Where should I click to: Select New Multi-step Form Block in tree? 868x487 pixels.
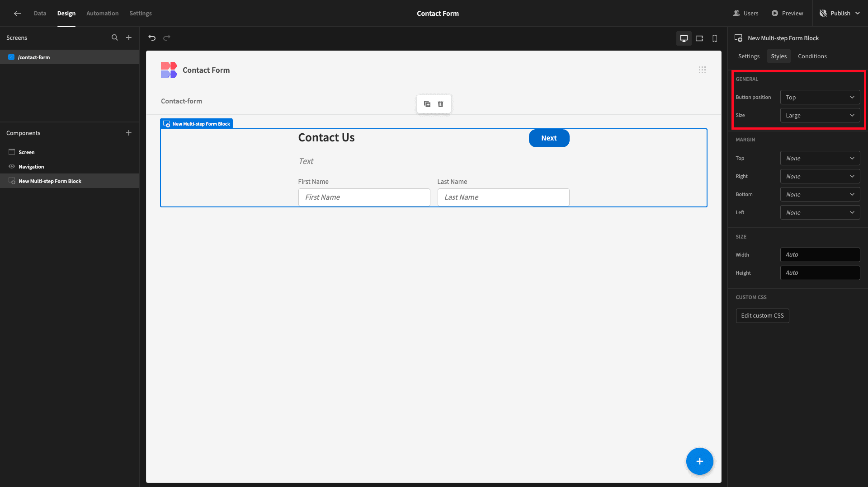tap(70, 181)
